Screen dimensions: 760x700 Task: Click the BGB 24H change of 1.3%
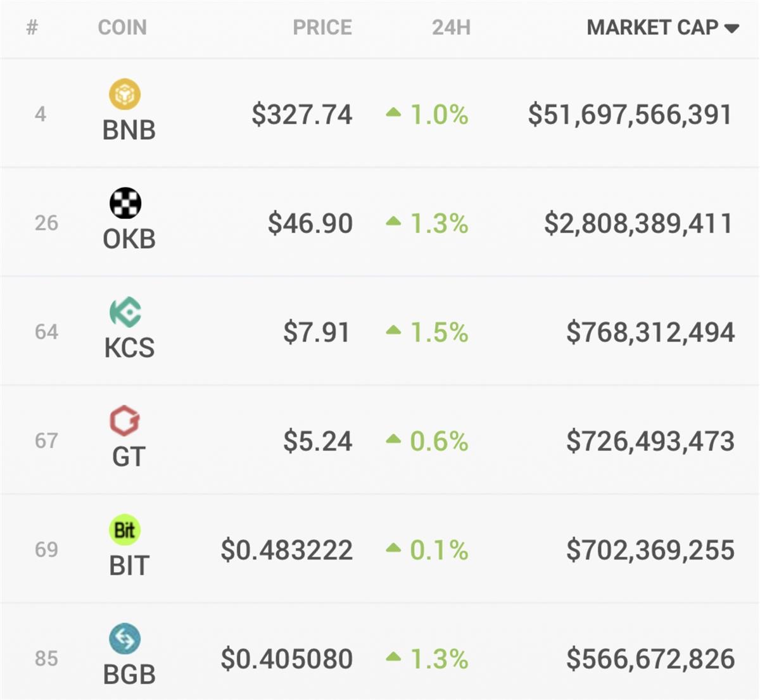(x=439, y=659)
